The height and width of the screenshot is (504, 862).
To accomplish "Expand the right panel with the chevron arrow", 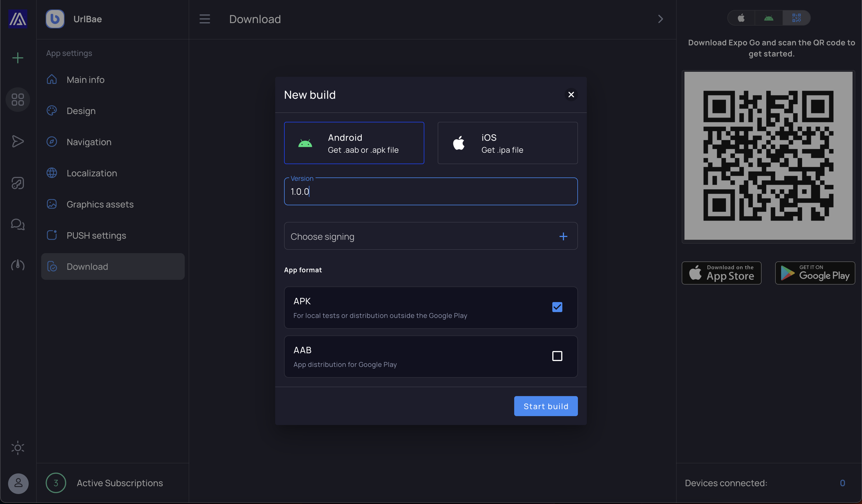I will click(x=661, y=19).
